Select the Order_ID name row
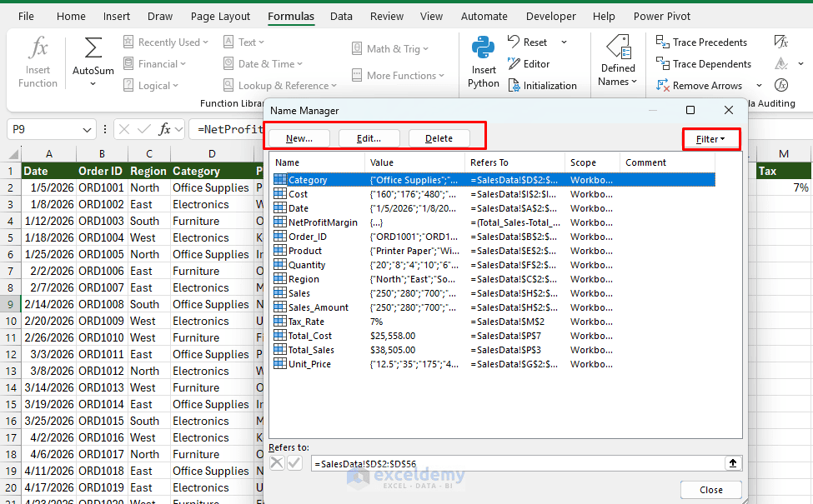The width and height of the screenshot is (813, 504). tap(494, 237)
